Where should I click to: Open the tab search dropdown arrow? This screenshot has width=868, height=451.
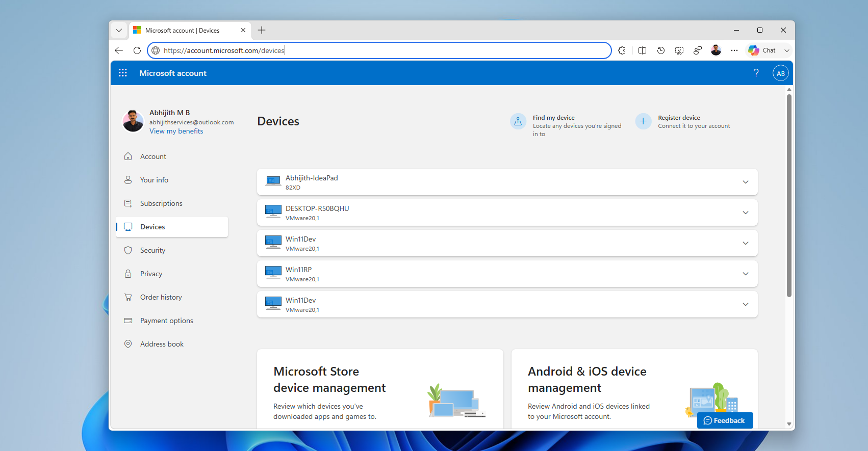coord(119,30)
